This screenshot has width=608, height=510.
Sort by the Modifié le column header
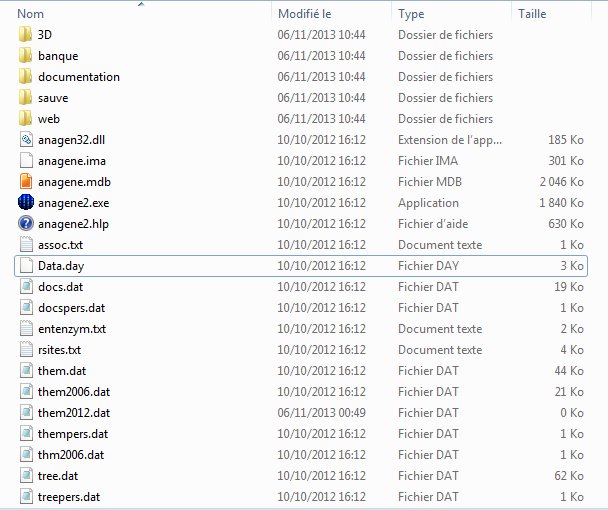tap(305, 14)
